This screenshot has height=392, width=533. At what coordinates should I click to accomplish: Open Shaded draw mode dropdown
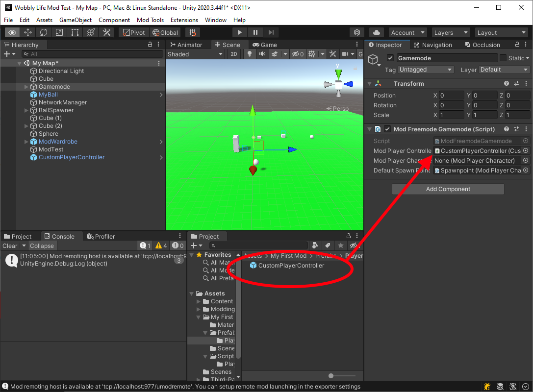pyautogui.click(x=195, y=54)
